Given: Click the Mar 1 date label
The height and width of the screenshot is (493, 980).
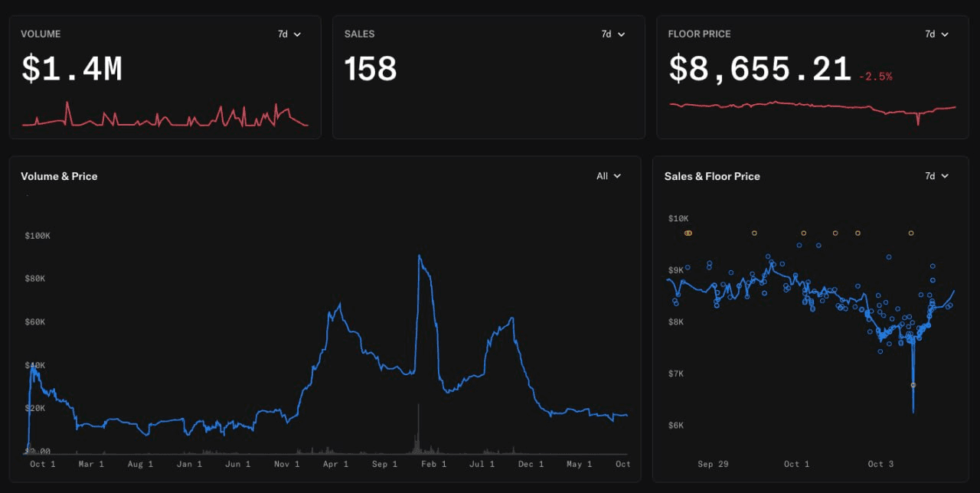Looking at the screenshot, I should (x=91, y=464).
